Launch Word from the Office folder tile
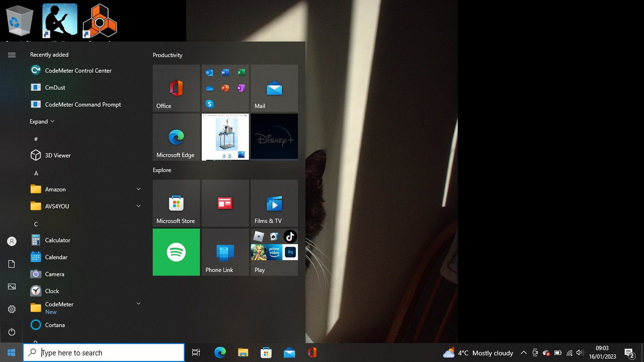Screen dimensions: 644x362 [x=225, y=73]
